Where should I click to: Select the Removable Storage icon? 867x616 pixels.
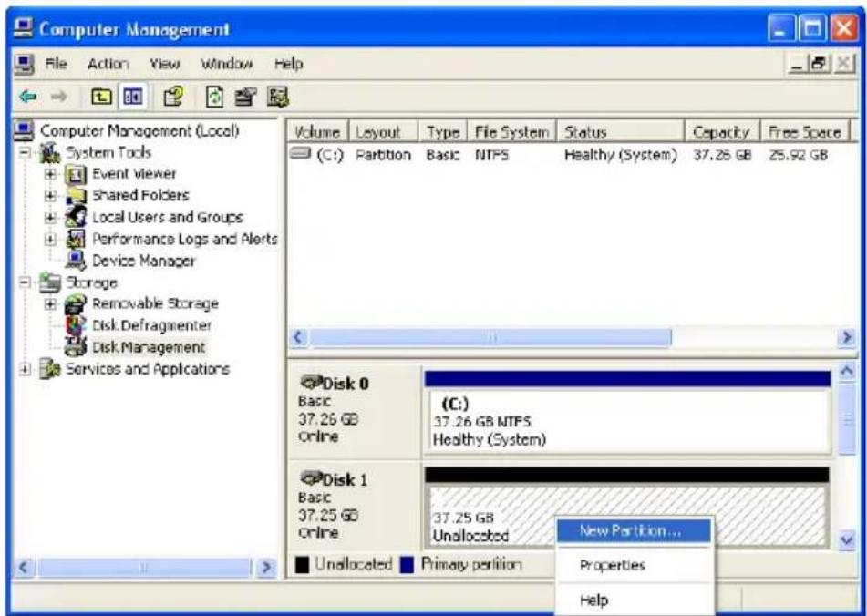(76, 303)
